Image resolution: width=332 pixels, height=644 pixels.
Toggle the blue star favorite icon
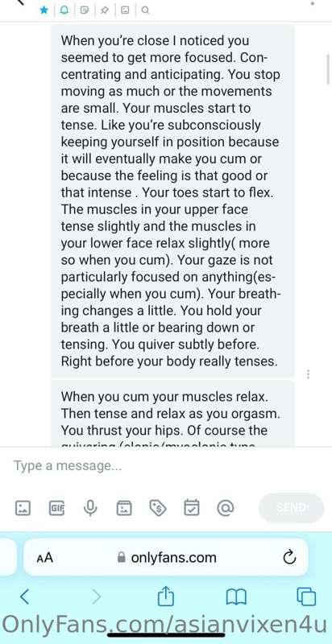coord(44,10)
